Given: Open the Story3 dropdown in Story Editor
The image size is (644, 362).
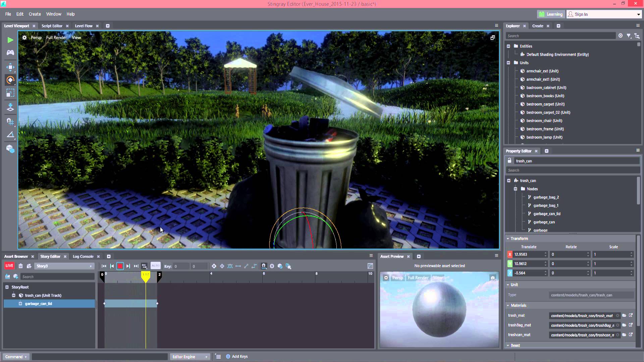Looking at the screenshot, I should pyautogui.click(x=90, y=266).
